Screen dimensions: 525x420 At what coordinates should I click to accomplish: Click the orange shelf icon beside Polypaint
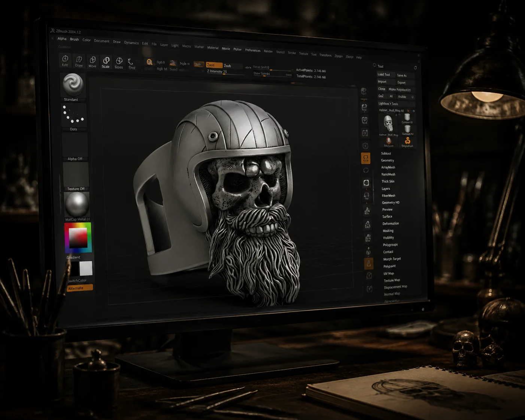tap(368, 264)
